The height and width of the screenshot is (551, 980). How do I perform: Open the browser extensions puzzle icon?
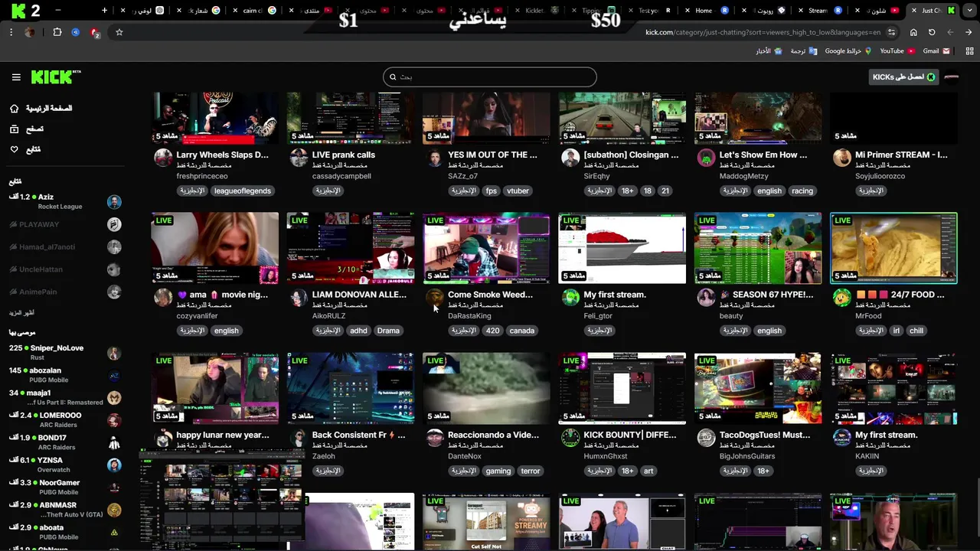point(57,32)
